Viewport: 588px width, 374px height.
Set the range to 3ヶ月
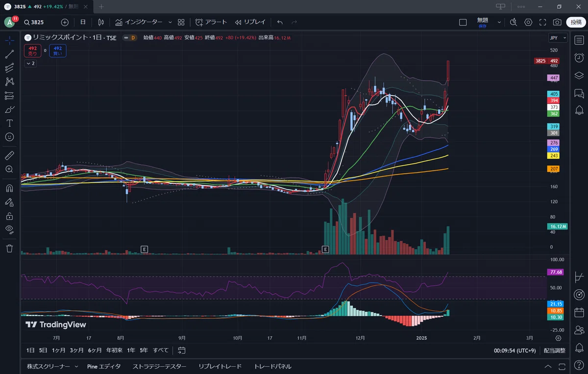tap(76, 350)
